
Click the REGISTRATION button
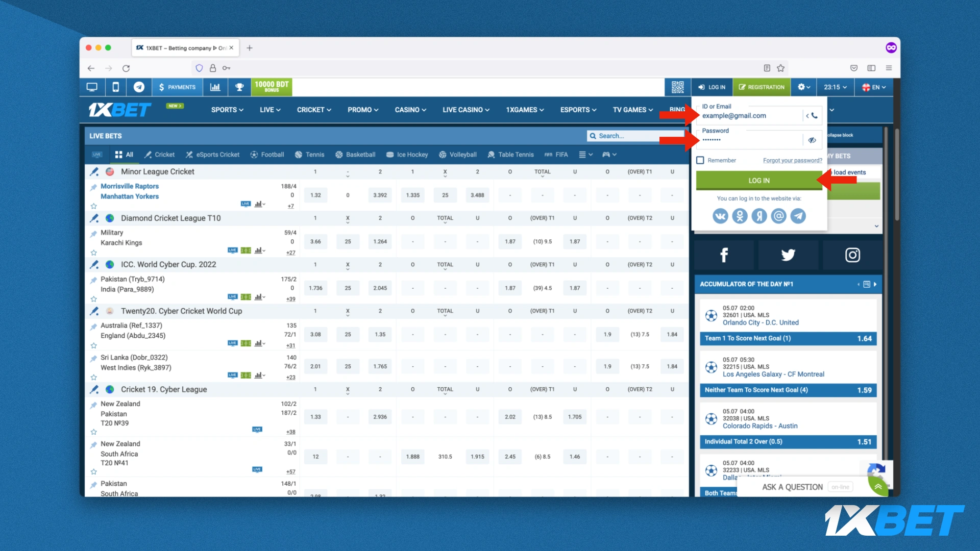tap(762, 87)
